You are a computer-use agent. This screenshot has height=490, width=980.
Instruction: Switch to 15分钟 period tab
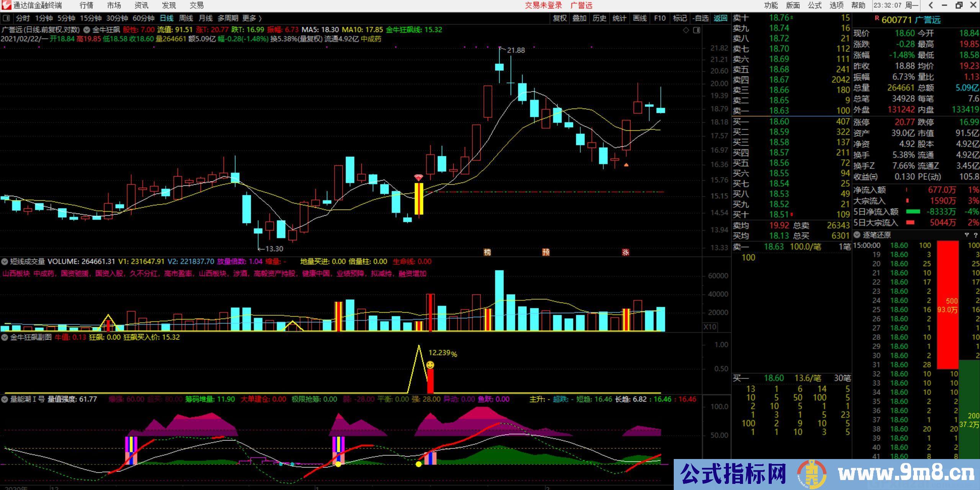(x=90, y=18)
